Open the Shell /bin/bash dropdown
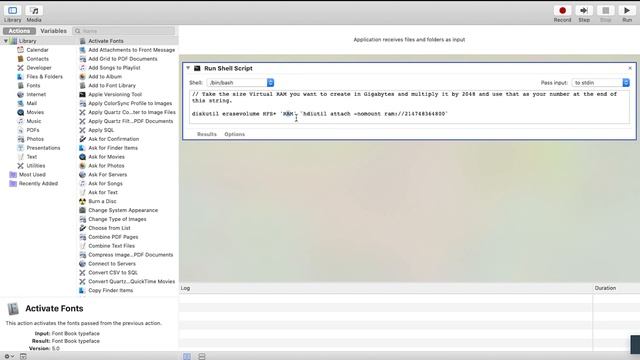 (240, 83)
